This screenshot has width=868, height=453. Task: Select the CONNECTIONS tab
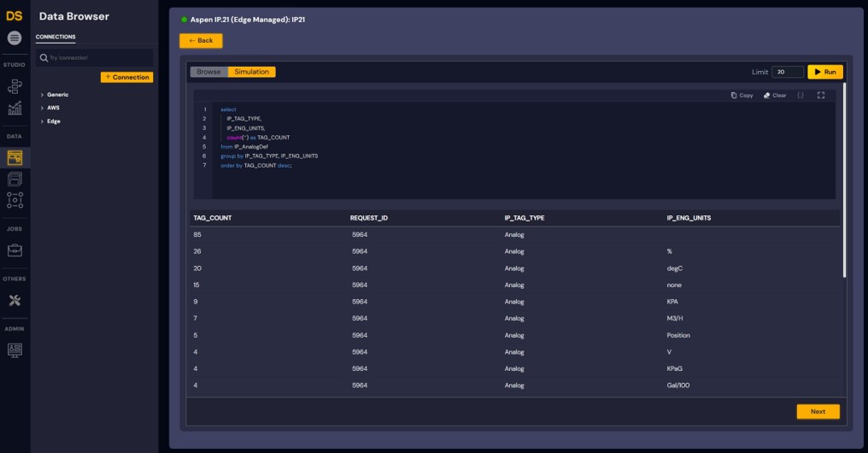pos(56,37)
